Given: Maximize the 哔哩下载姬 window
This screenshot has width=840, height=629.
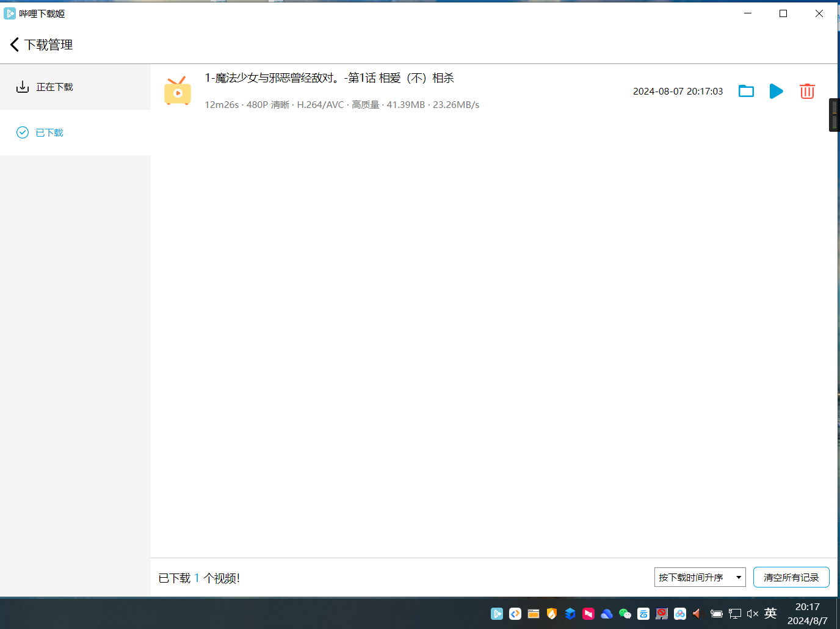Looking at the screenshot, I should (x=783, y=13).
